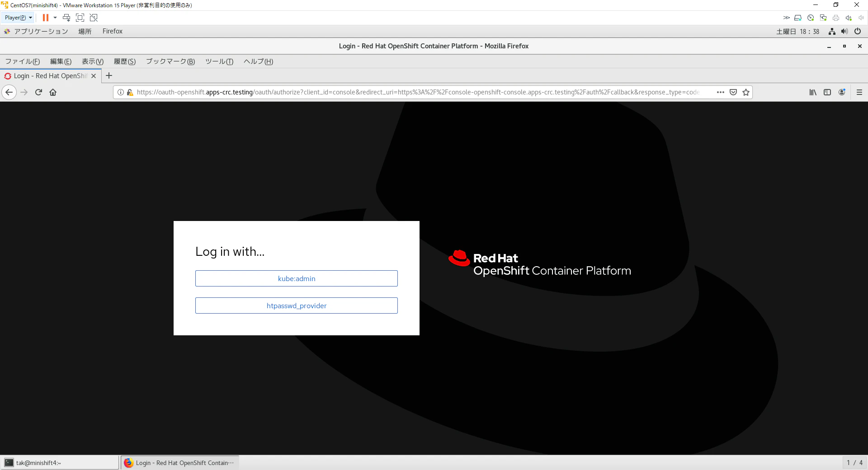
Task: Expand VM power options arrow
Action: 55,18
